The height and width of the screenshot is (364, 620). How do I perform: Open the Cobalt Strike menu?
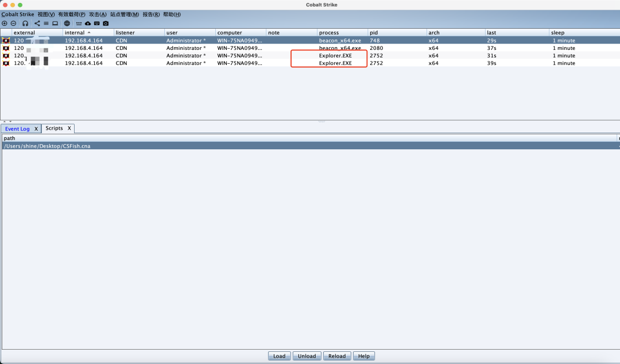tap(17, 14)
